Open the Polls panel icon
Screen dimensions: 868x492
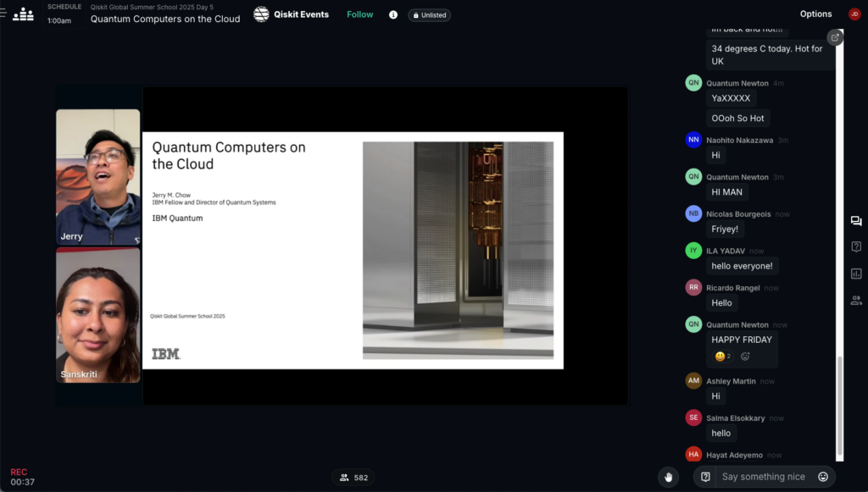click(856, 274)
